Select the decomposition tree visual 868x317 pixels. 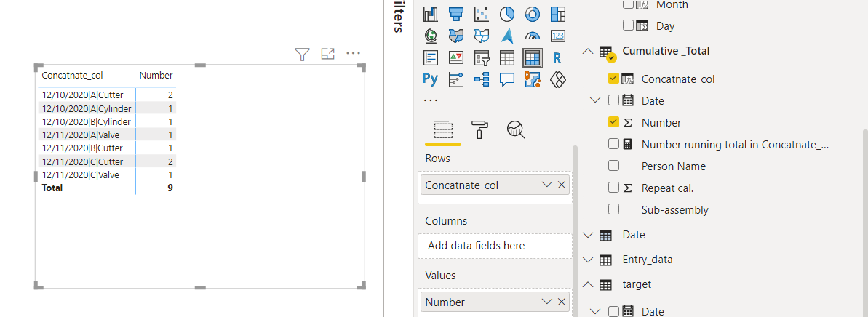[x=481, y=79]
